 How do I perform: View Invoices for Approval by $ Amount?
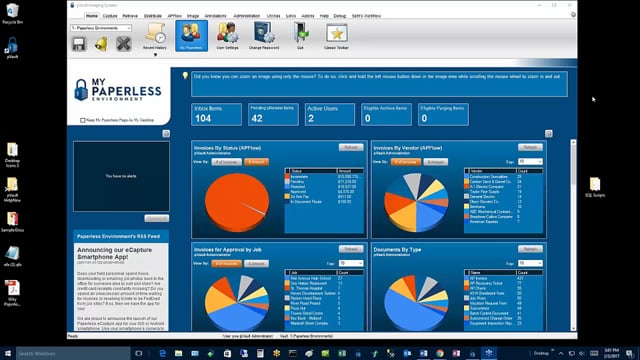coord(256,264)
